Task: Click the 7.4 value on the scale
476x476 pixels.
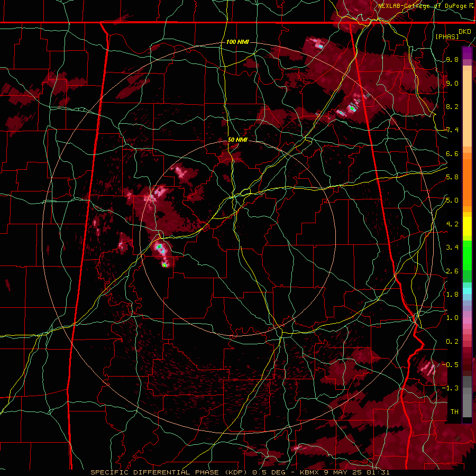Action: (452, 130)
